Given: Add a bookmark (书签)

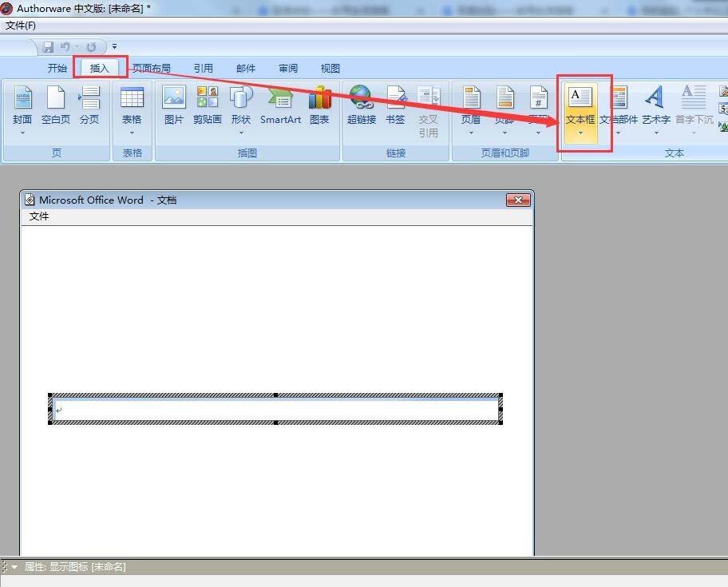Looking at the screenshot, I should tap(395, 105).
